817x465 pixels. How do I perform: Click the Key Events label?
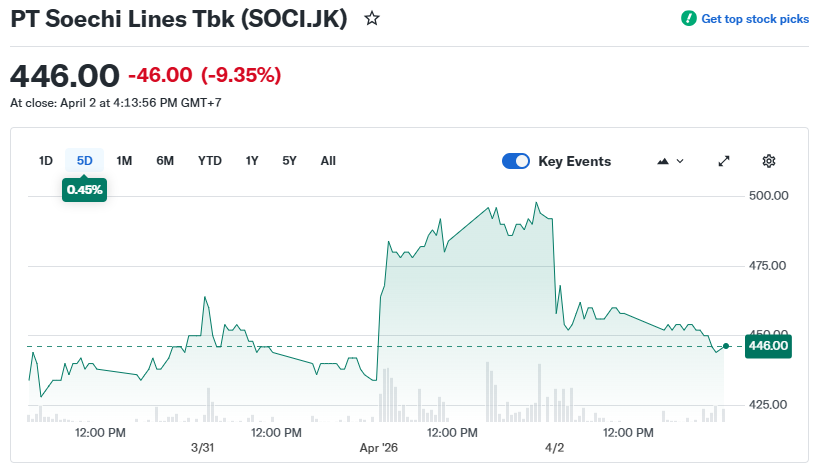[574, 161]
